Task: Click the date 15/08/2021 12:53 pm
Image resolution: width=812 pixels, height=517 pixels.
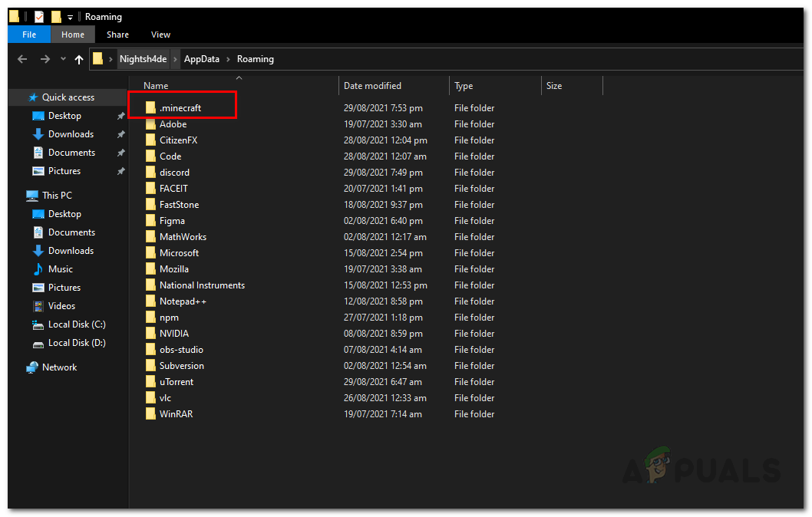Action: (x=385, y=285)
